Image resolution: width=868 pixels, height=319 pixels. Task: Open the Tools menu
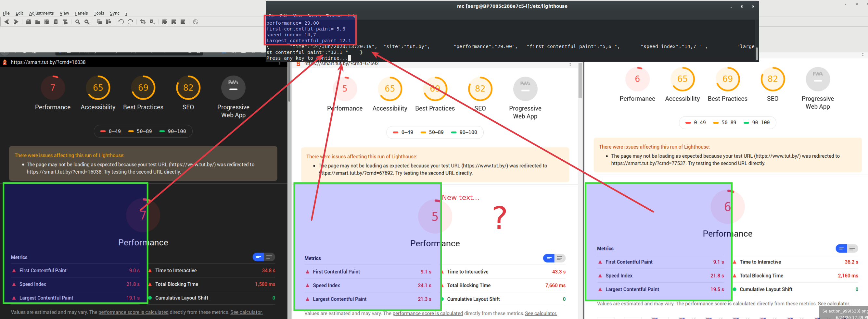click(99, 13)
